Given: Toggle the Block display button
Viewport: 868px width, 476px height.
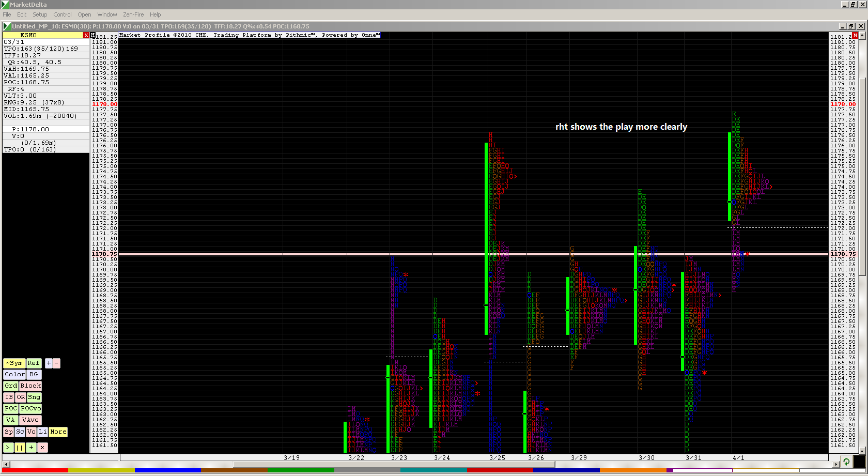Looking at the screenshot, I should point(30,386).
